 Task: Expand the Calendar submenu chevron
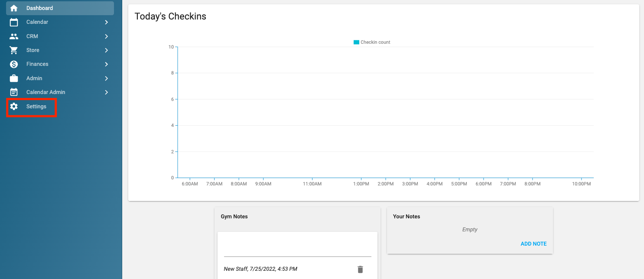(106, 22)
